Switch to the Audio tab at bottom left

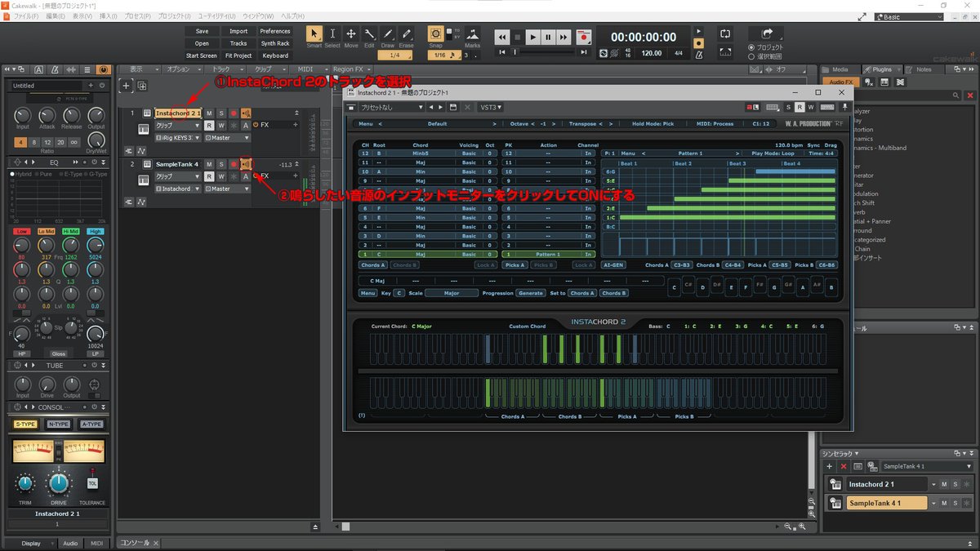[70, 544]
